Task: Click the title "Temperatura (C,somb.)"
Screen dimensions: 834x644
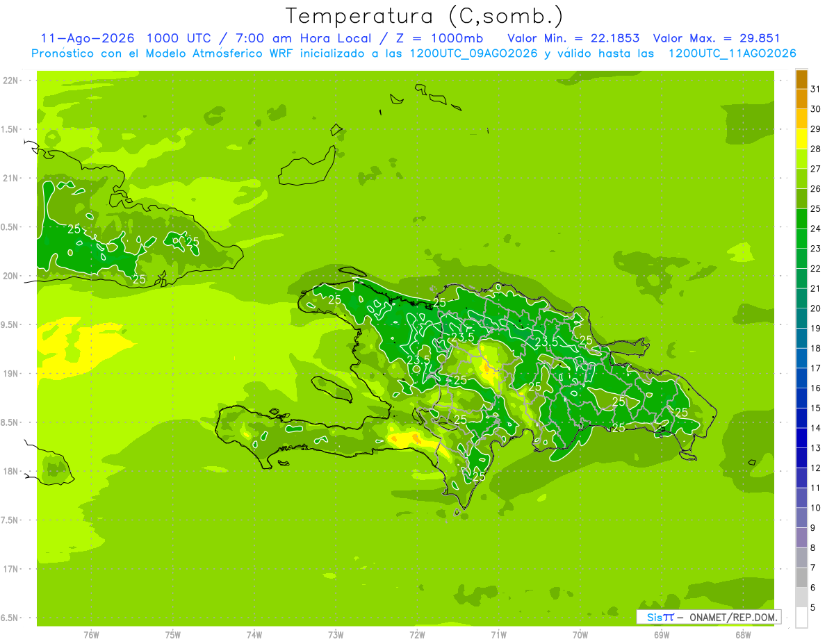Action: [x=424, y=16]
